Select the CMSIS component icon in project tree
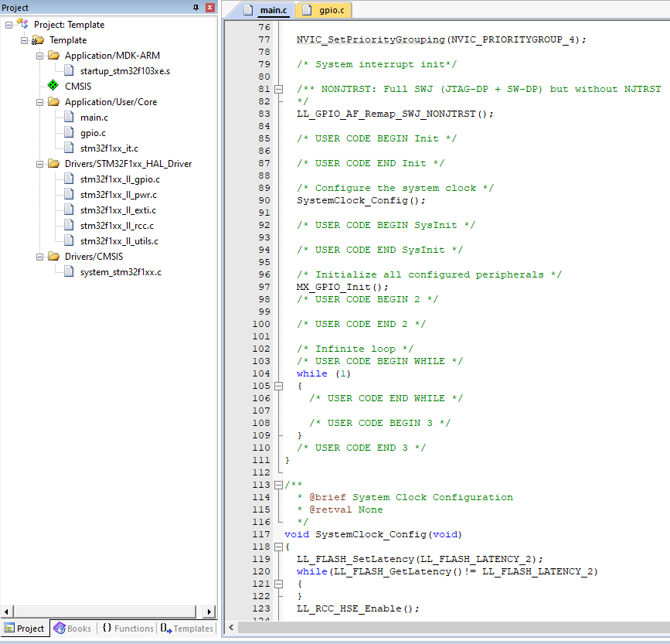The width and height of the screenshot is (670, 644). click(x=52, y=86)
